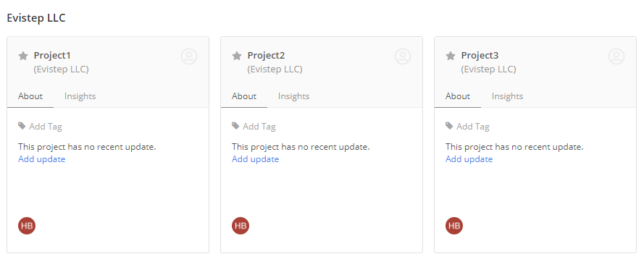Star Project1 as favorite
This screenshot has width=644, height=267.
coord(23,56)
